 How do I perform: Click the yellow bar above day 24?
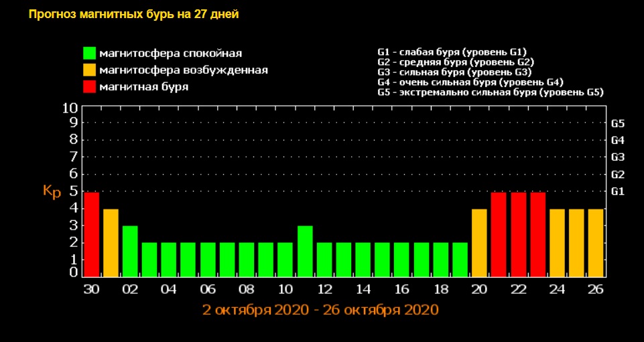pos(557,243)
